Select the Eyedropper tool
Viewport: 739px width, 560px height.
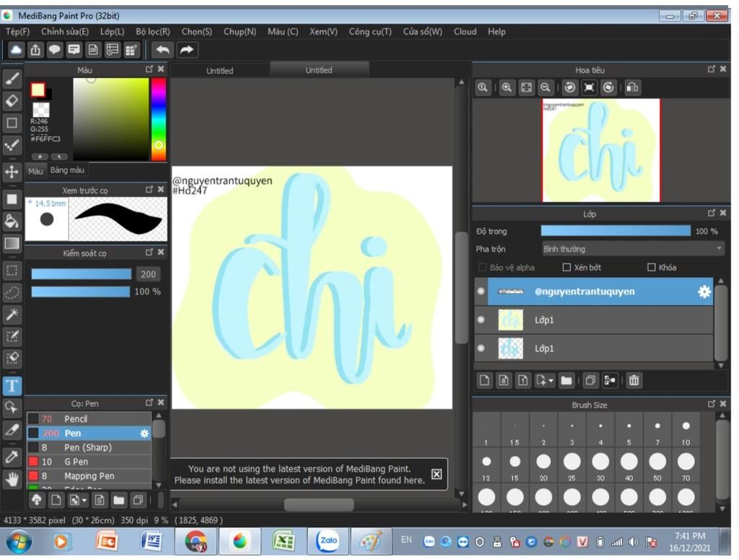coord(12,457)
